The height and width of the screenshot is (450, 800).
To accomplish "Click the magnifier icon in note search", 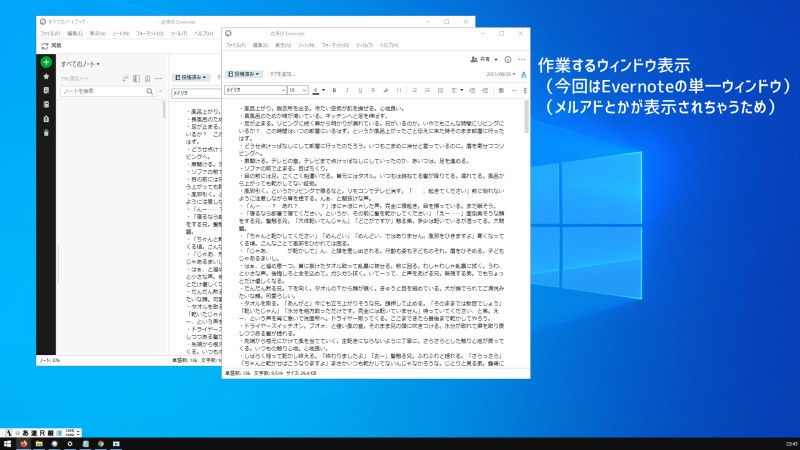I will pyautogui.click(x=149, y=91).
